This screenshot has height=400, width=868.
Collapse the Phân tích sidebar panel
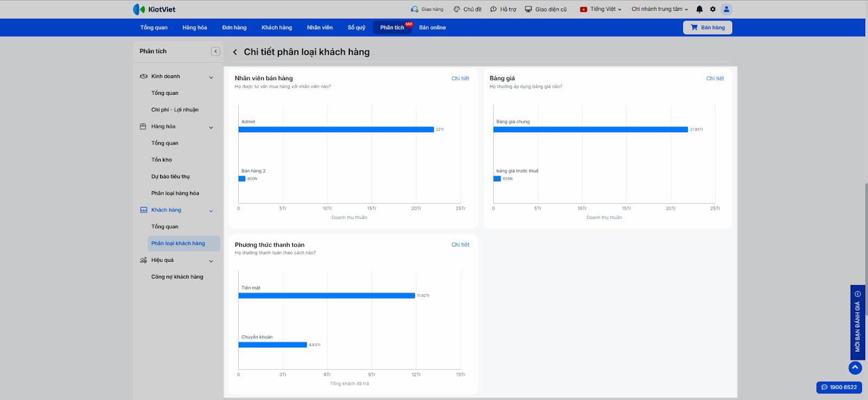(215, 51)
